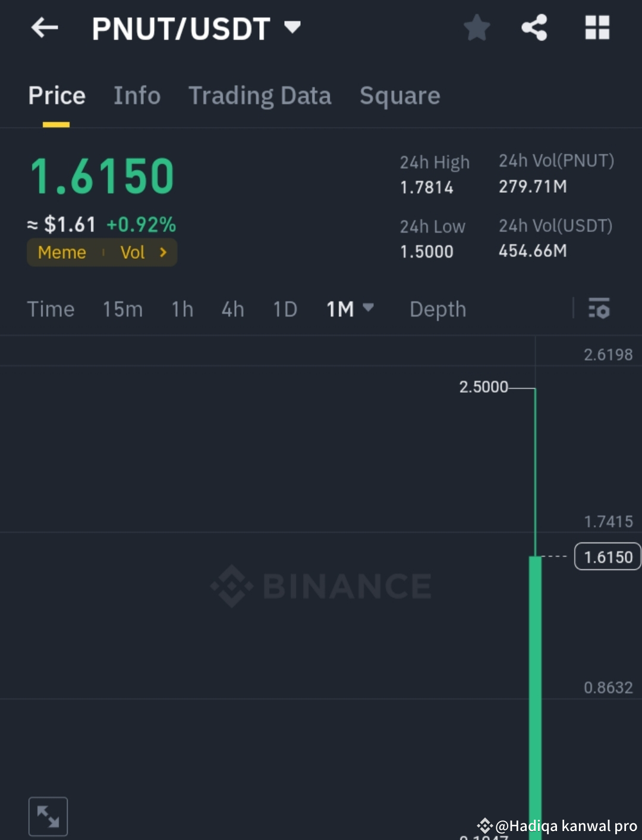Share the chart via the share icon
The width and height of the screenshot is (642, 840).
(x=534, y=27)
